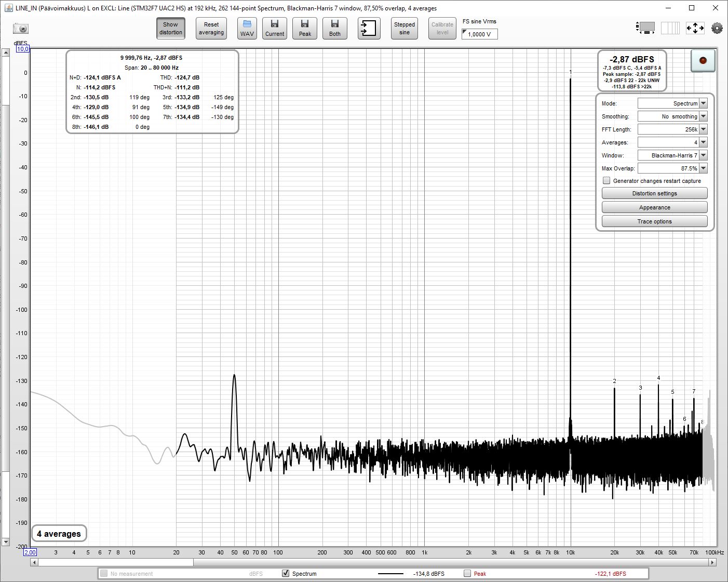728x582 pixels.
Task: Click the Spectrum -134,8 dBFS legend value
Action: [429, 574]
